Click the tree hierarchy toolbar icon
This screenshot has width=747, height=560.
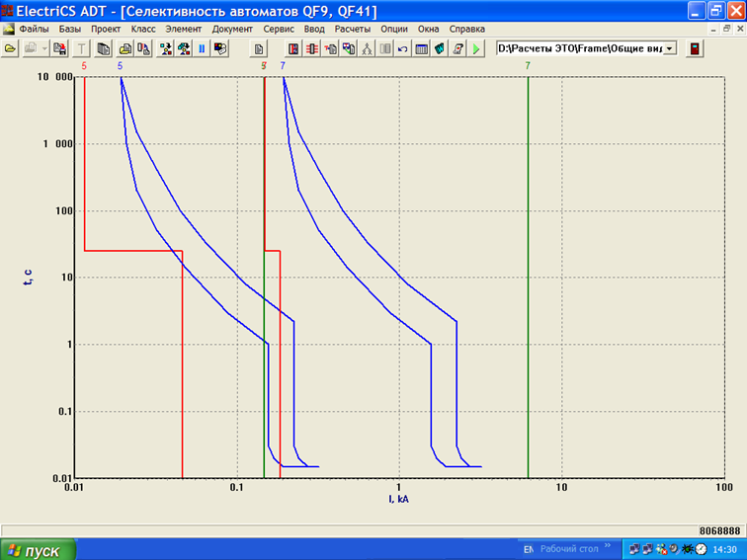click(367, 48)
